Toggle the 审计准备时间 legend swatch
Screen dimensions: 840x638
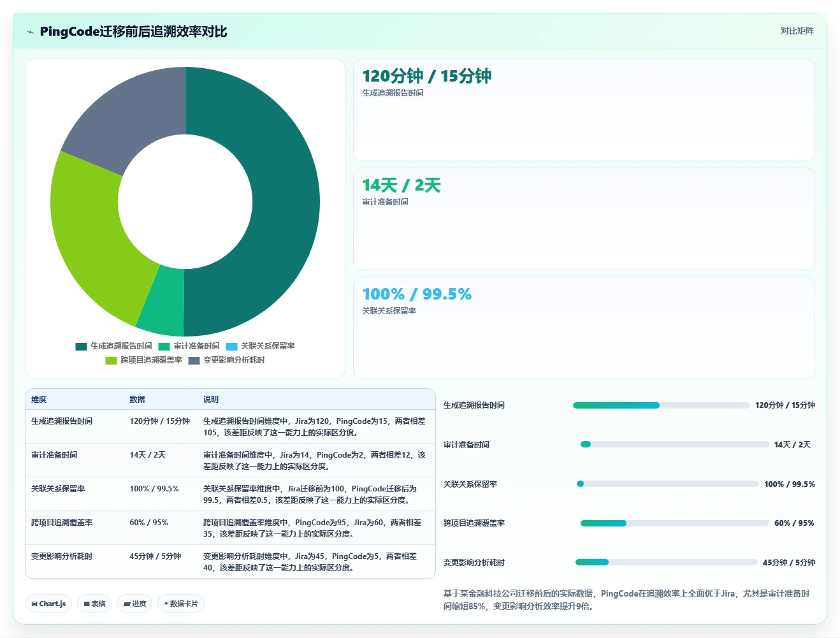164,347
